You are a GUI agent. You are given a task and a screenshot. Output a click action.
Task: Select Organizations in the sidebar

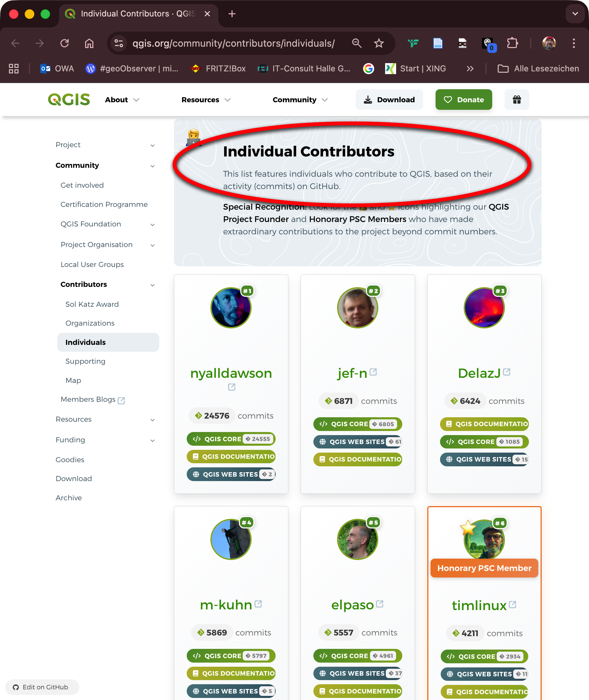coord(90,323)
